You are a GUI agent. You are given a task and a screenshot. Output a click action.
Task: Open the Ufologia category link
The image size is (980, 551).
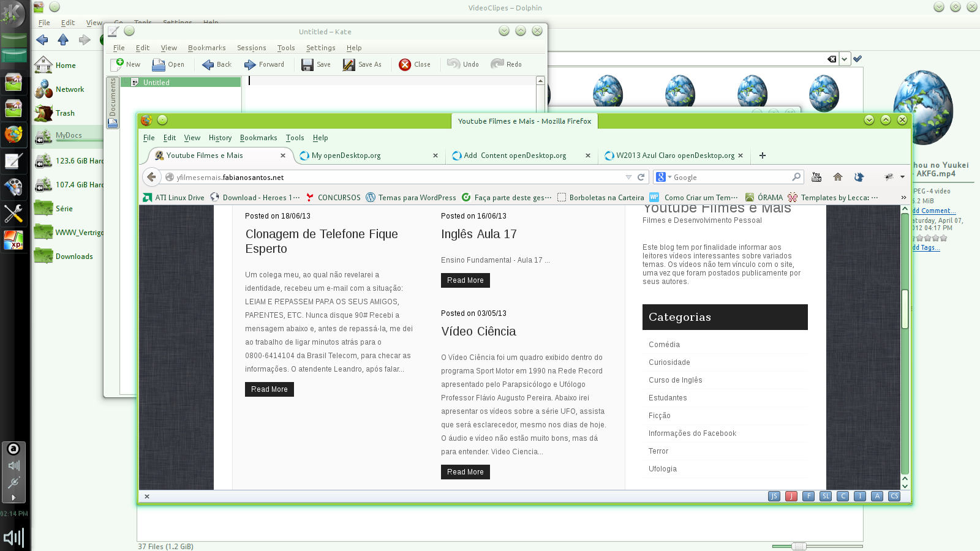point(663,469)
